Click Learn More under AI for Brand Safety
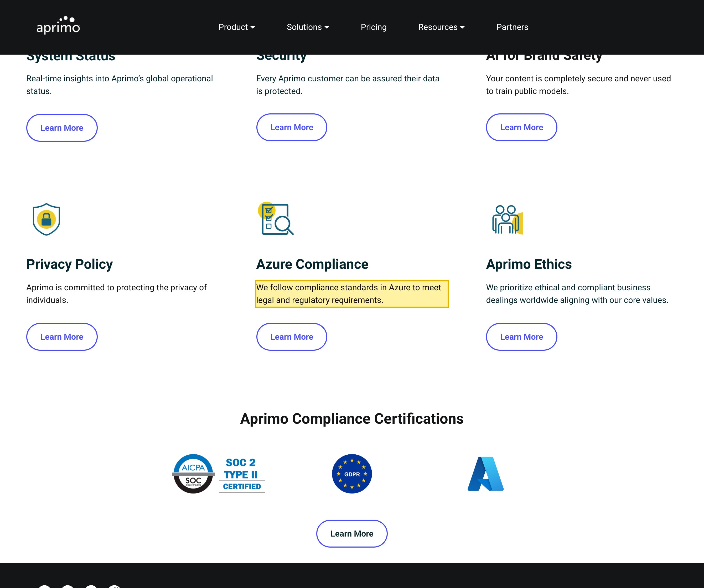704x588 pixels. 522,127
